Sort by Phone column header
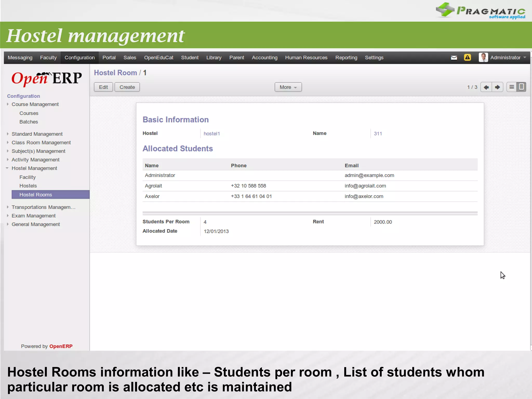The width and height of the screenshot is (532, 399). (x=239, y=165)
